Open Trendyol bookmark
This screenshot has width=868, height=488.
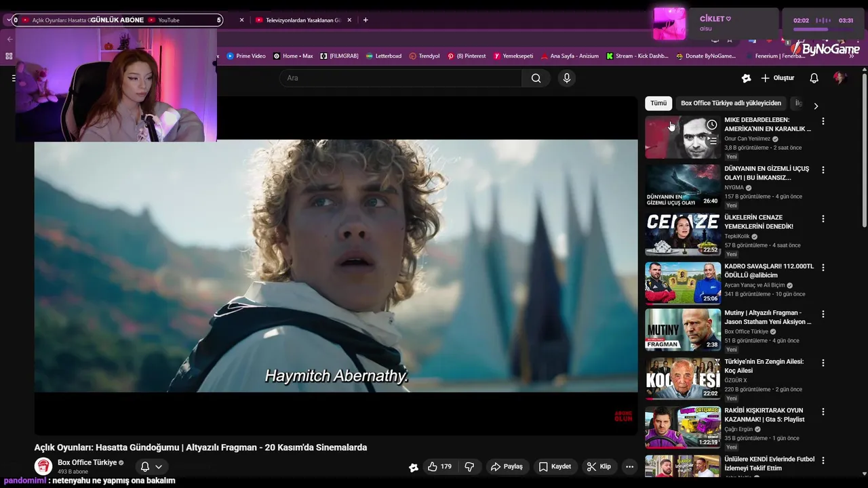coord(424,56)
